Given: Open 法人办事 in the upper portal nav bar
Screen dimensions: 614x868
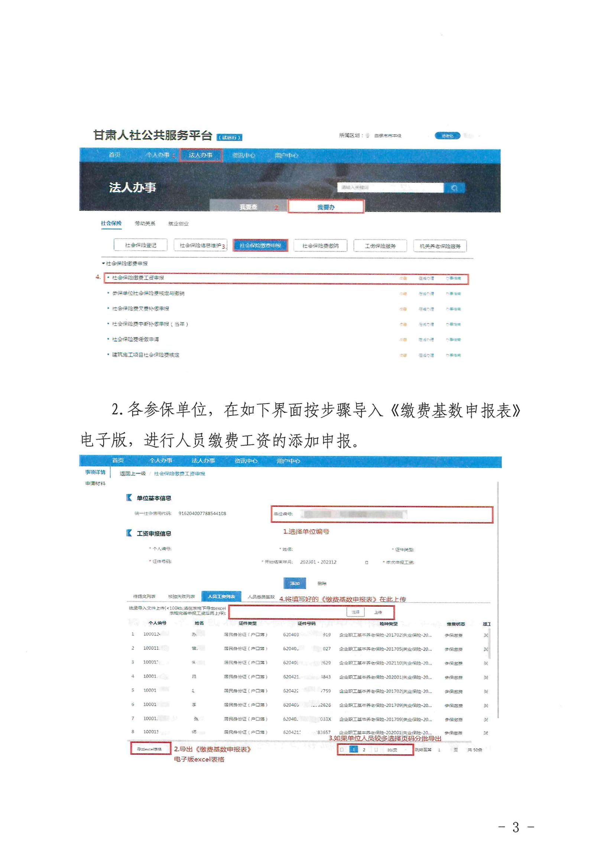Looking at the screenshot, I should pos(201,155).
